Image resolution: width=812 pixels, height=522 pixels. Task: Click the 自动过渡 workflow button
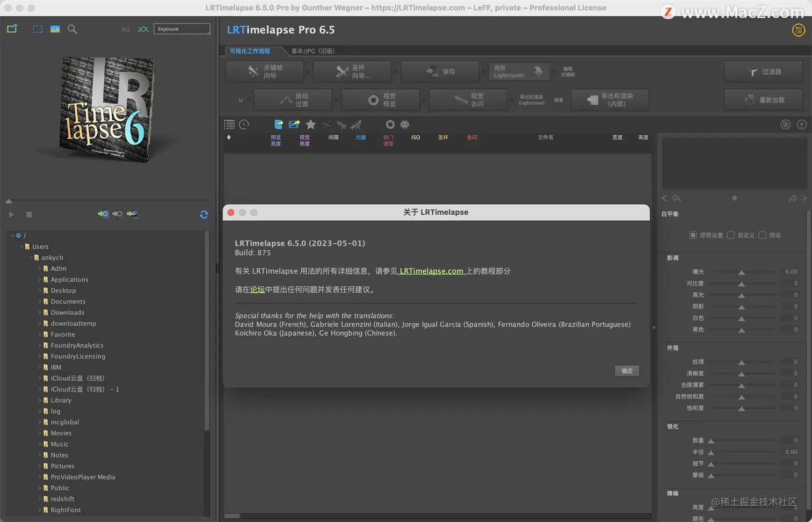pos(293,100)
